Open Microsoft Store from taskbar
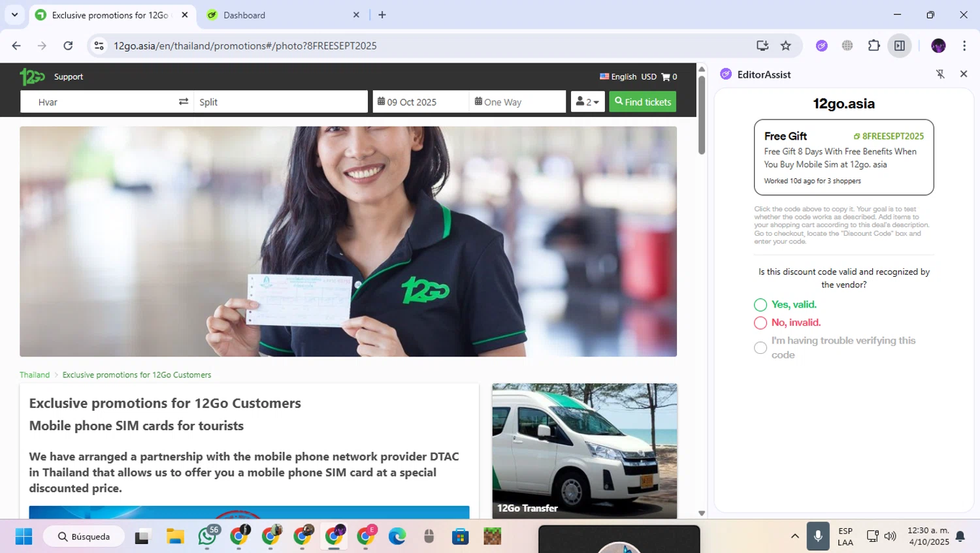Screen dimensions: 980x553 click(x=461, y=537)
